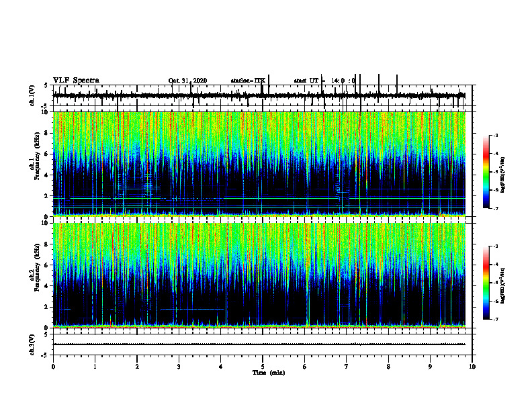Viewport: 532px width, 411px height.
Task: Select the ch.2 spectrogram color bar
Action: 486,283
